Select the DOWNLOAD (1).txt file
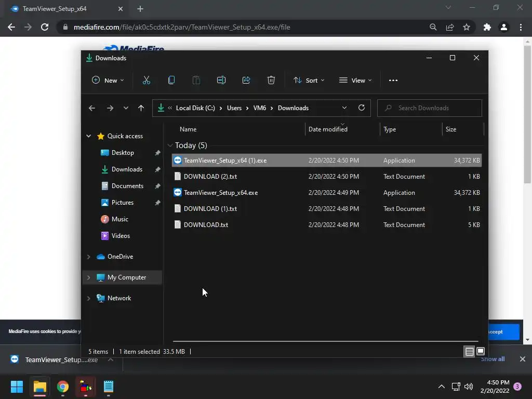Viewport: 532px width, 399px height. pos(327,209)
